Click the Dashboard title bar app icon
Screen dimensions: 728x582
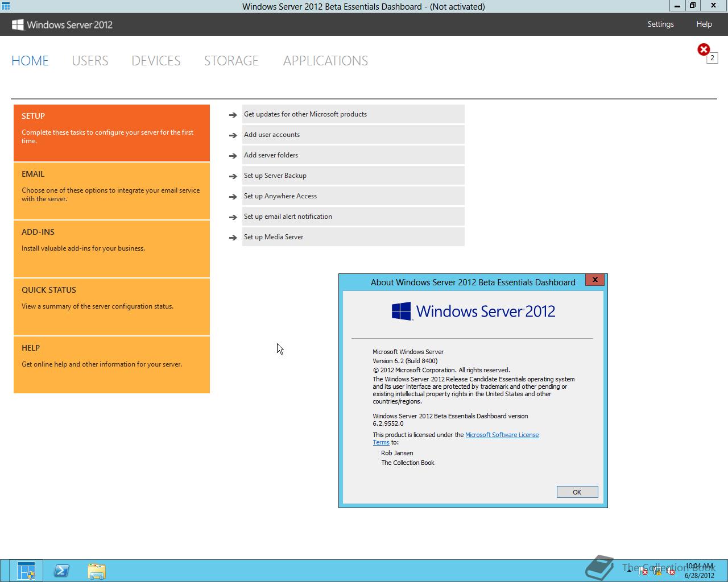point(6,6)
